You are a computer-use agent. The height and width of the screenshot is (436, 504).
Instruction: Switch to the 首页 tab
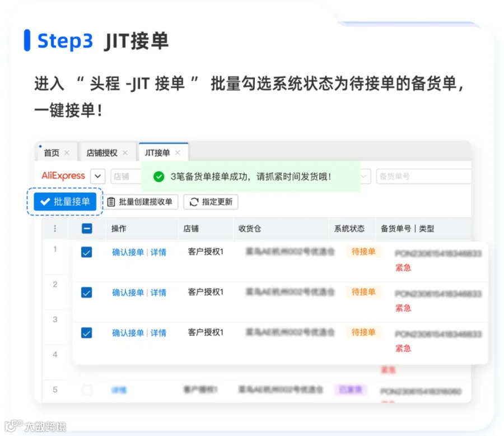pos(52,153)
